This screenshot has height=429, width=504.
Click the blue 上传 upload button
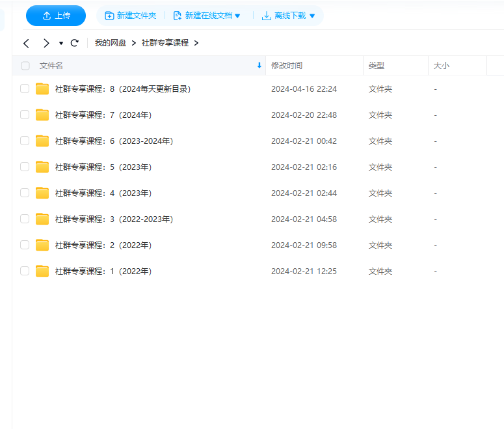(56, 16)
